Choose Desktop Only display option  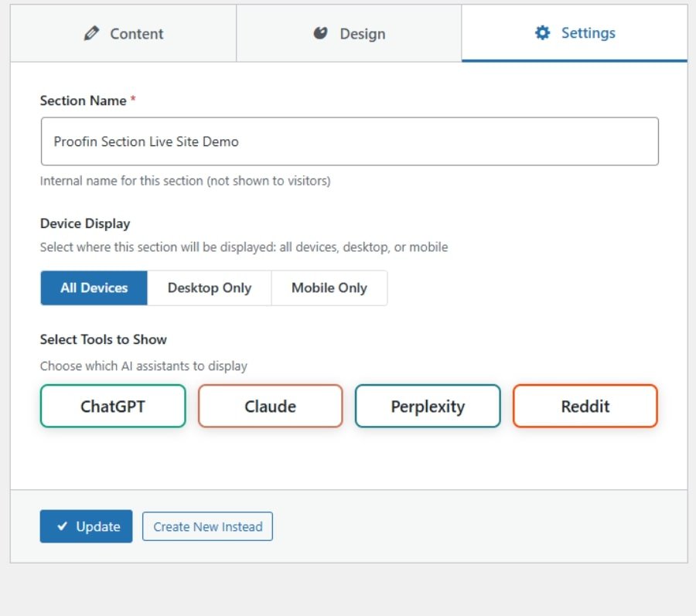(x=210, y=288)
